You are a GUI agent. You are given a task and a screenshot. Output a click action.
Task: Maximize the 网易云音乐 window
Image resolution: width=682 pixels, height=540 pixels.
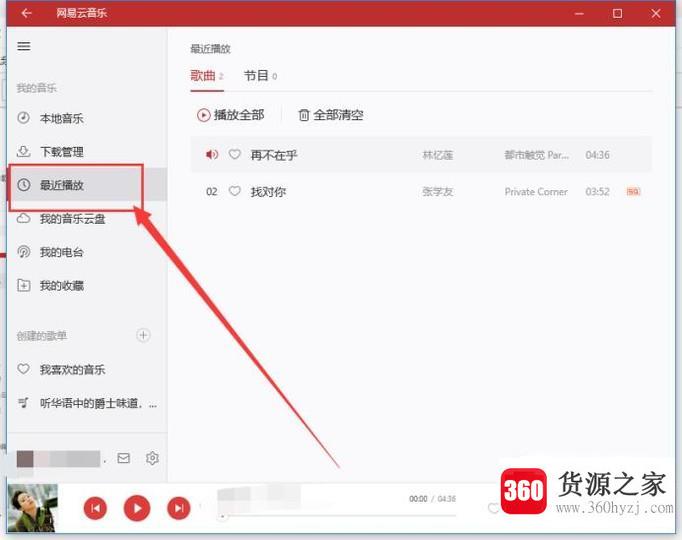(x=617, y=13)
